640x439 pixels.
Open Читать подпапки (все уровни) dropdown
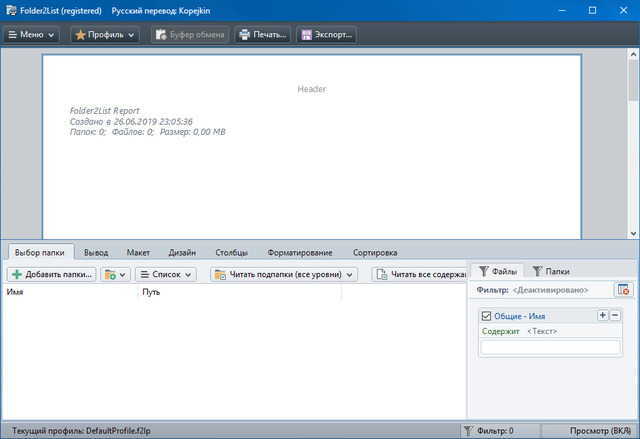(x=283, y=274)
